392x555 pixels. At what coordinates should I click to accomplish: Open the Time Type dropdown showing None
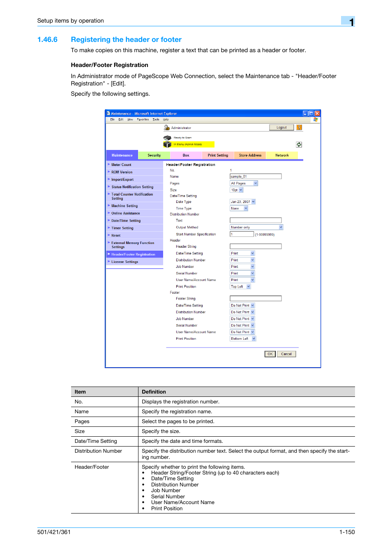click(239, 208)
